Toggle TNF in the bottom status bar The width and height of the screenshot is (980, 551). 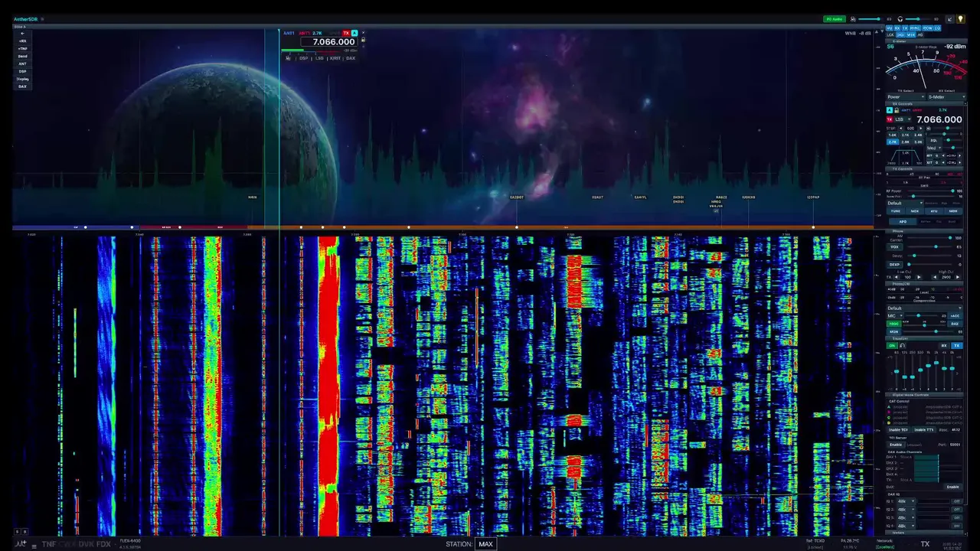click(48, 544)
